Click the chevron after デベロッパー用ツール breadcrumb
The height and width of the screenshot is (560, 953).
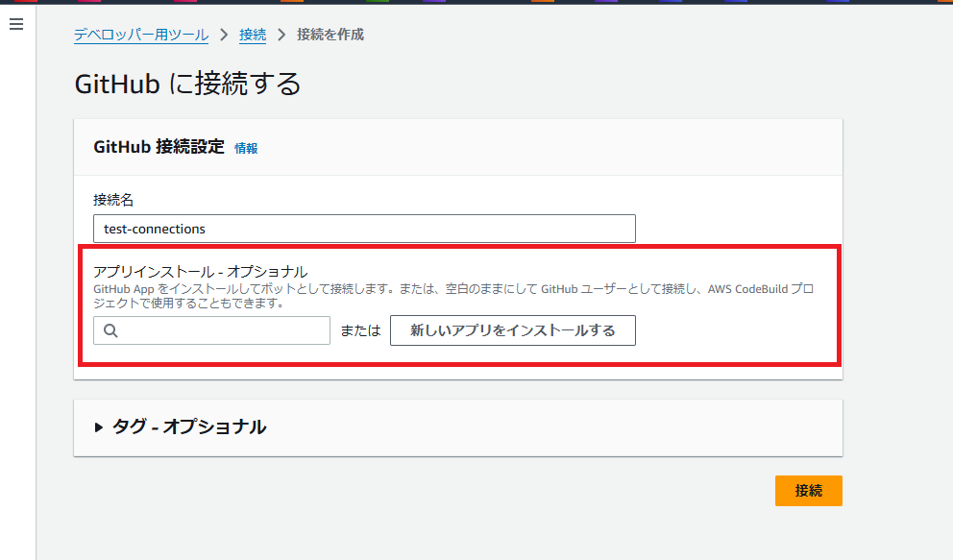point(226,34)
